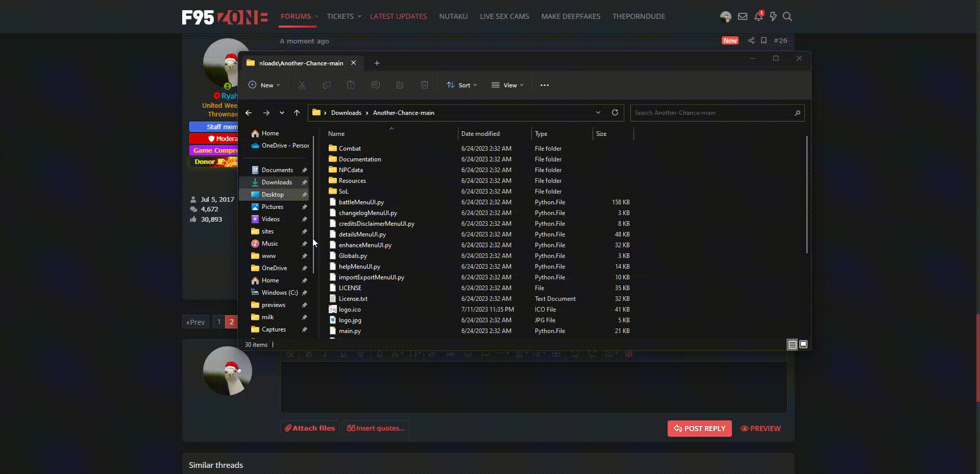The height and width of the screenshot is (474, 980).
Task: Open NUTAKU nav link
Action: [x=453, y=16]
